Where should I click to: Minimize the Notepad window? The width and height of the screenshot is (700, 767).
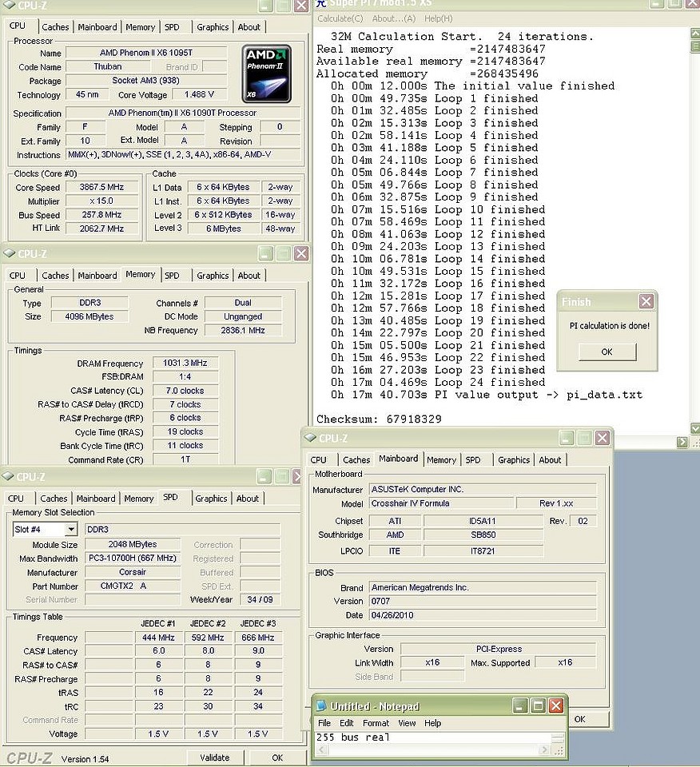tap(520, 705)
